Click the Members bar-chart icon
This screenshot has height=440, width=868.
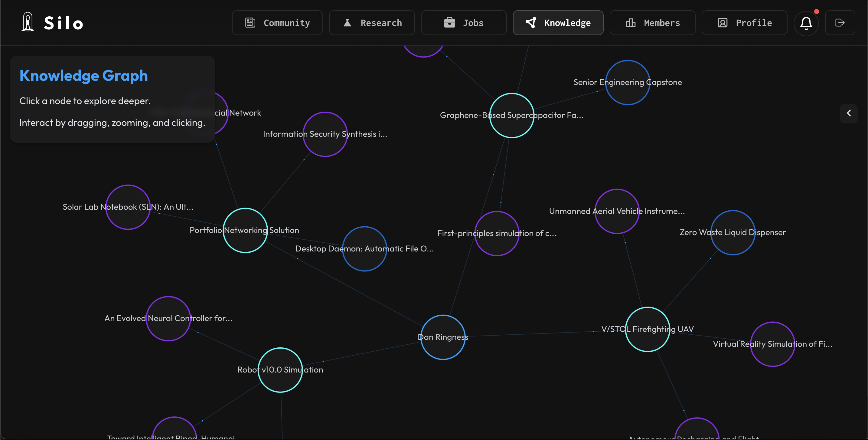pos(631,23)
